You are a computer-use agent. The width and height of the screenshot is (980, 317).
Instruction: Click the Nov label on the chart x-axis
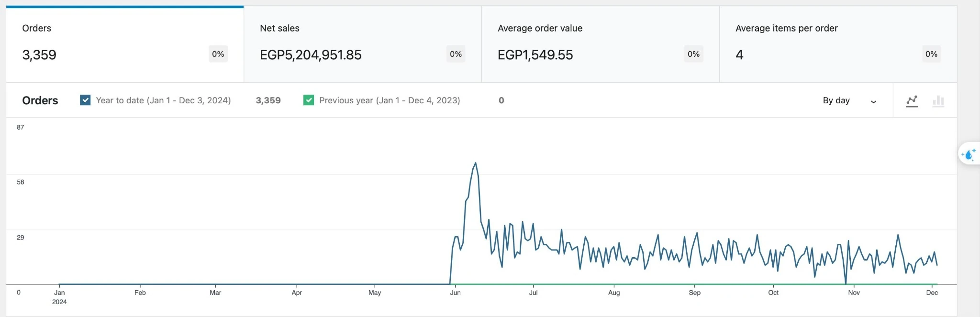[x=854, y=293]
